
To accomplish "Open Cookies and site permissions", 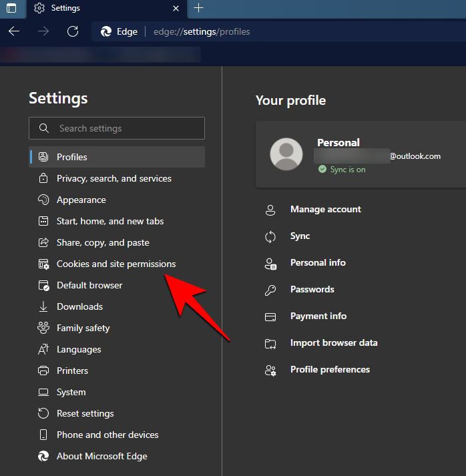I will tap(116, 264).
